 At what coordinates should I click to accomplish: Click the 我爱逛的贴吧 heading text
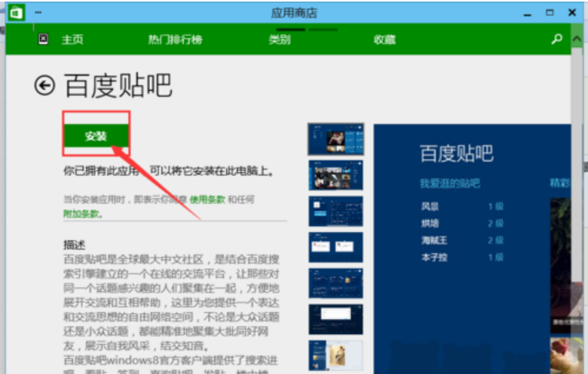[x=450, y=183]
